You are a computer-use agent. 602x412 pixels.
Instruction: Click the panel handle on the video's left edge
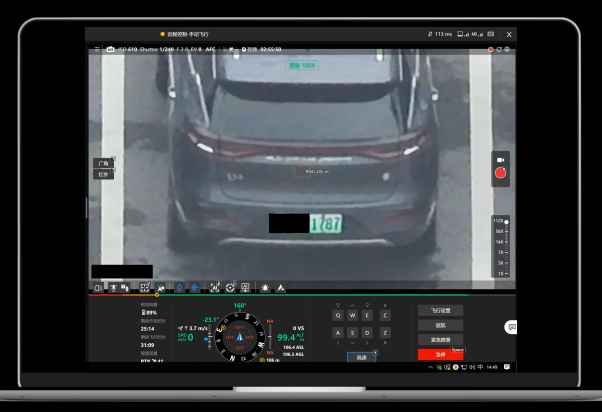86,208
